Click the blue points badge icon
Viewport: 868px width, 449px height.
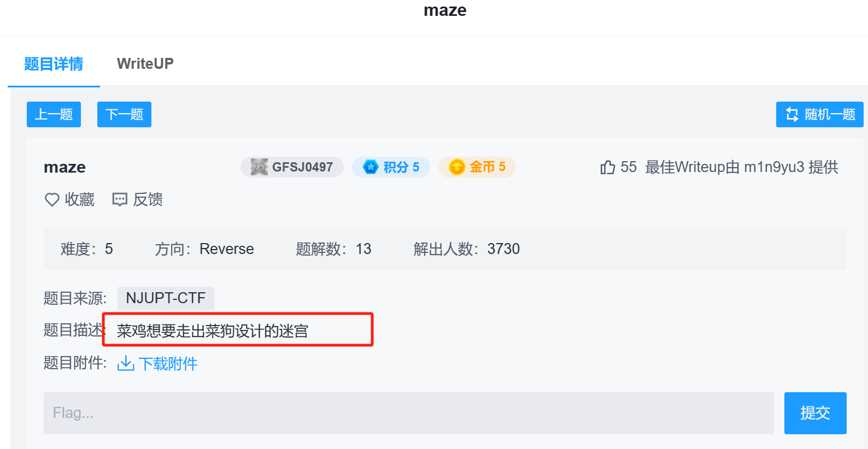pos(371,167)
